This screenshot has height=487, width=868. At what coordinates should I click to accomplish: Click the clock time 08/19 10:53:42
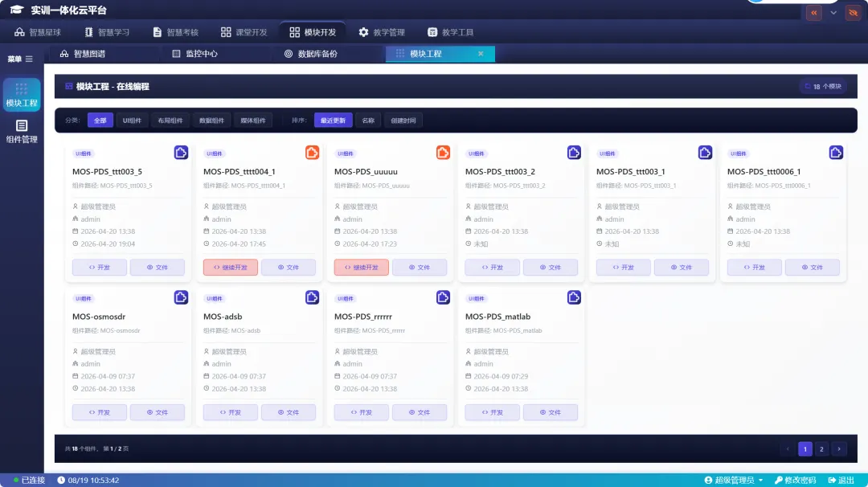(x=88, y=480)
